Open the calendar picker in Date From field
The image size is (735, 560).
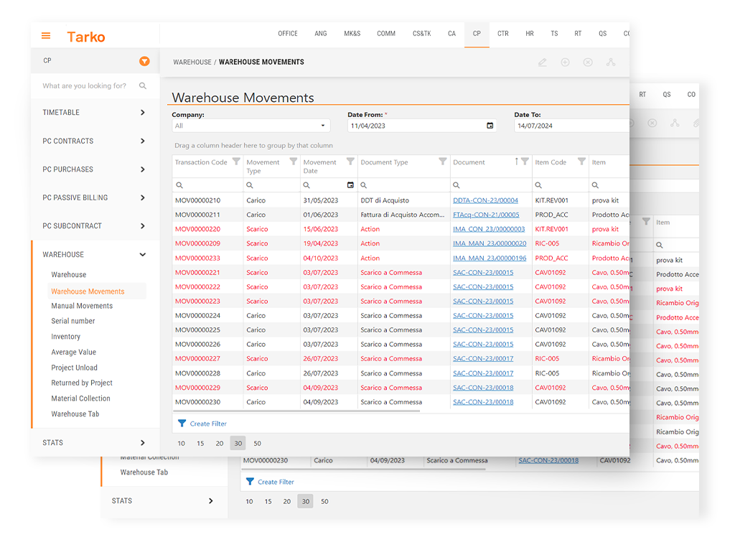[x=490, y=126]
